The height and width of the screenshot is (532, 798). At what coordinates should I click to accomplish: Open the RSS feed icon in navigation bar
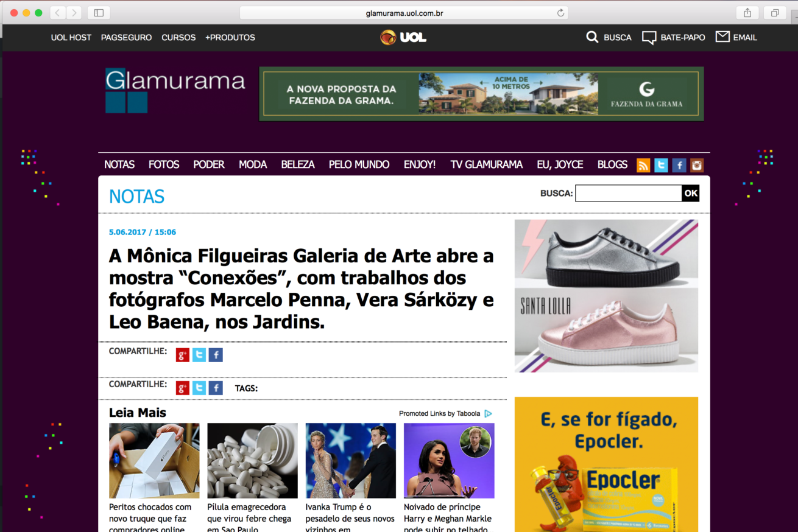point(643,165)
